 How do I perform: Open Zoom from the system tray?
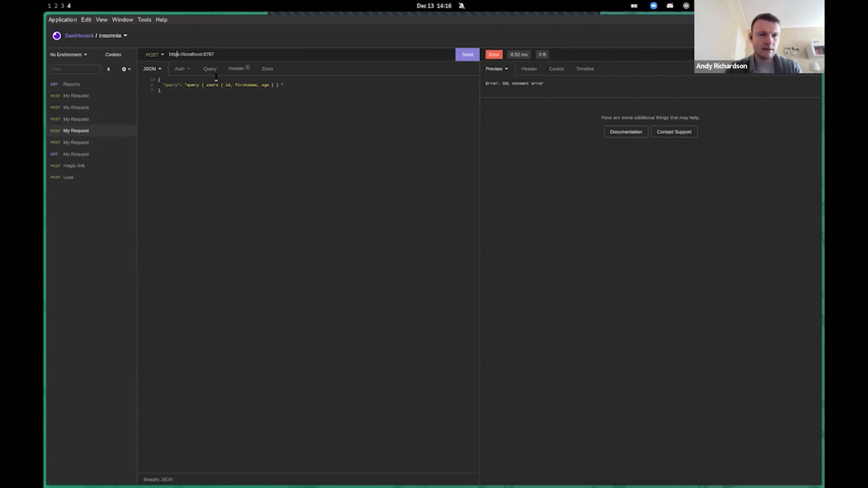[x=653, y=6]
